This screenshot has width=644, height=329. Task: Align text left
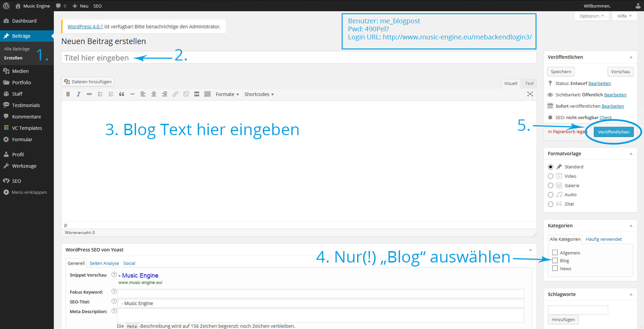[x=143, y=94]
